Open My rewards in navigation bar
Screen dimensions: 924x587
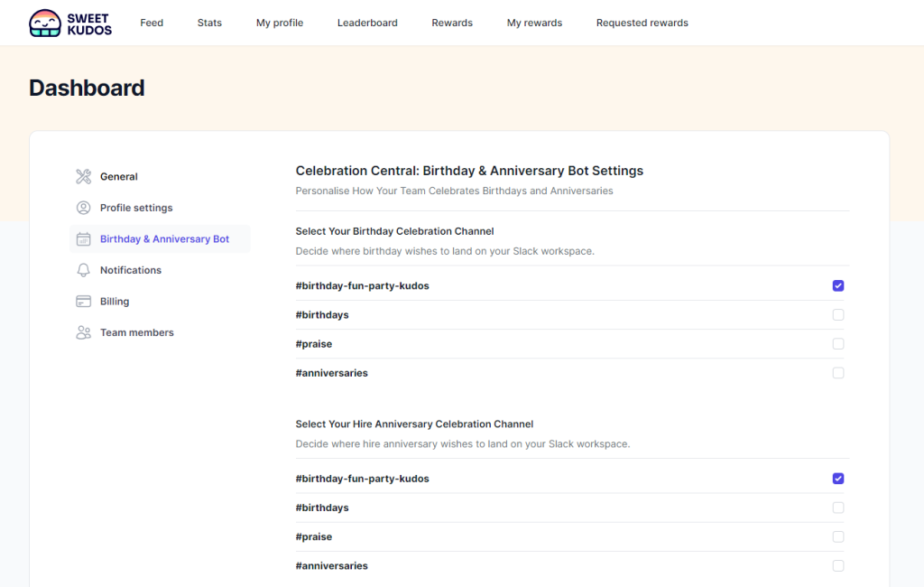tap(534, 23)
